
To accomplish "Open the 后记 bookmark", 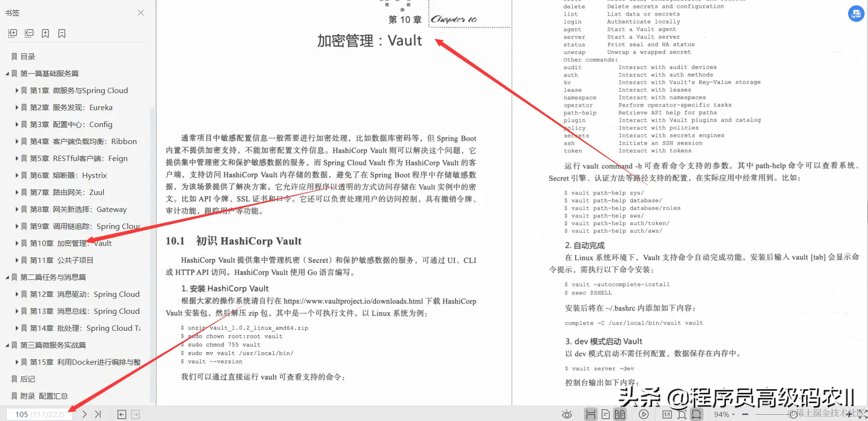I will click(28, 379).
